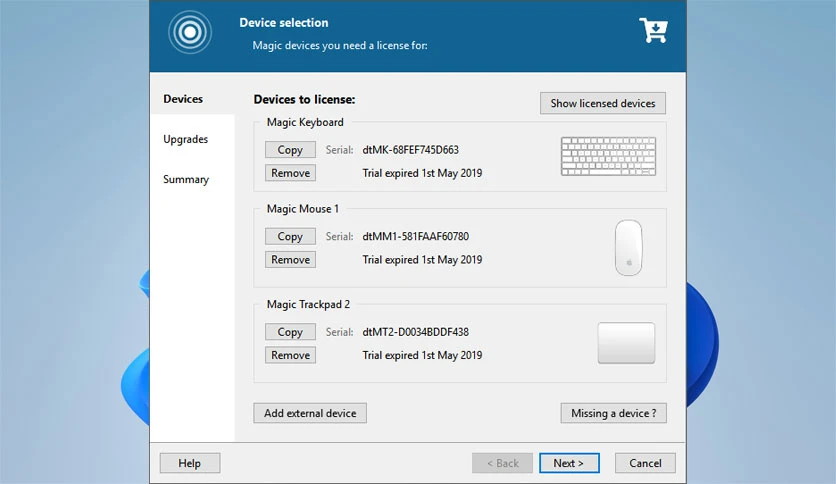
Task: Click the Devices to license: heading
Action: pyautogui.click(x=304, y=100)
